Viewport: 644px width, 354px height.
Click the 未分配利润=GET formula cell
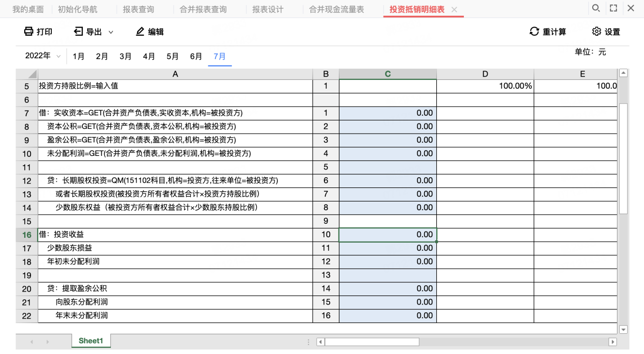[x=175, y=154]
